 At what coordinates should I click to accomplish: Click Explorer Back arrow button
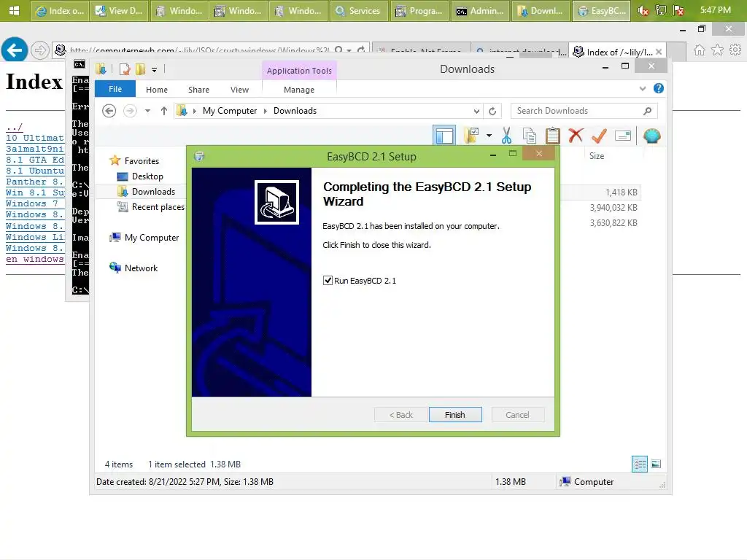109,111
